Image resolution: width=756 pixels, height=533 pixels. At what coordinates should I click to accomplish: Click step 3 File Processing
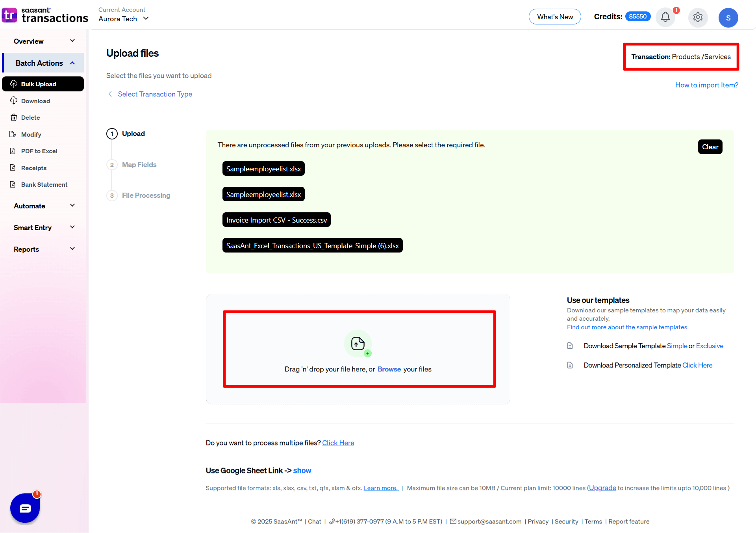coord(139,195)
